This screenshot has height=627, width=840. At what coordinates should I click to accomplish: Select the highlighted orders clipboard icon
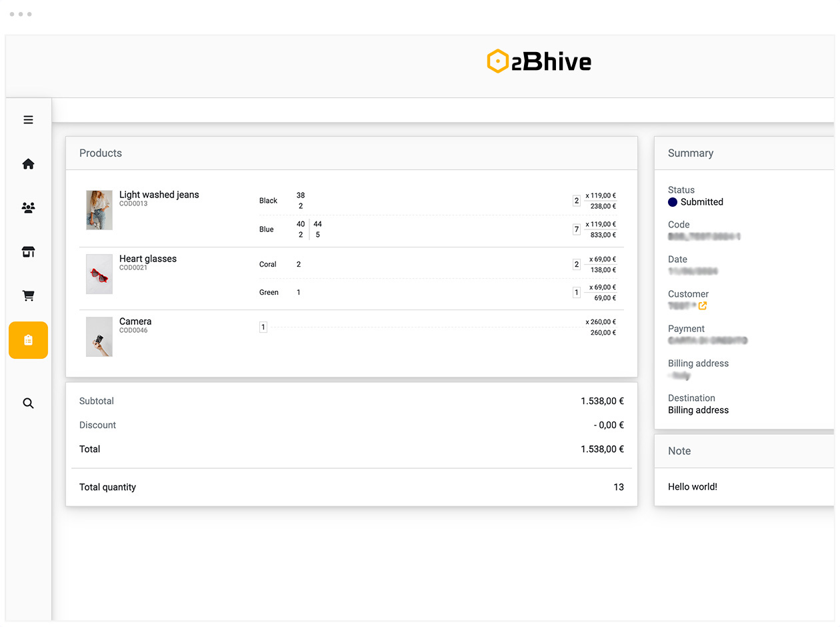point(28,340)
